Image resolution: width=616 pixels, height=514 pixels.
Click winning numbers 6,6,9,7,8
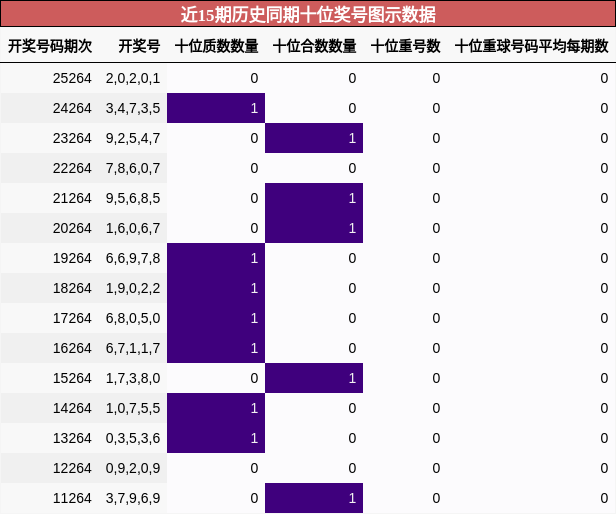[133, 258]
